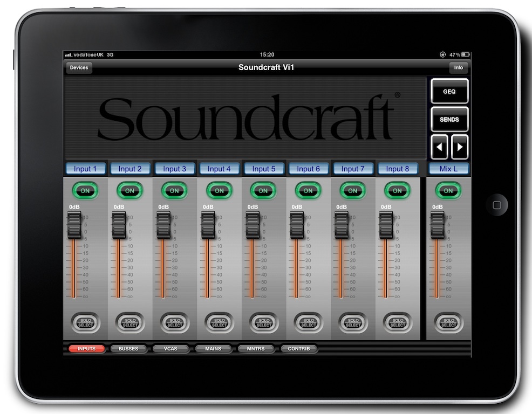532x414 pixels.
Task: Toggle the ON switch for Mix L
Action: pyautogui.click(x=448, y=190)
